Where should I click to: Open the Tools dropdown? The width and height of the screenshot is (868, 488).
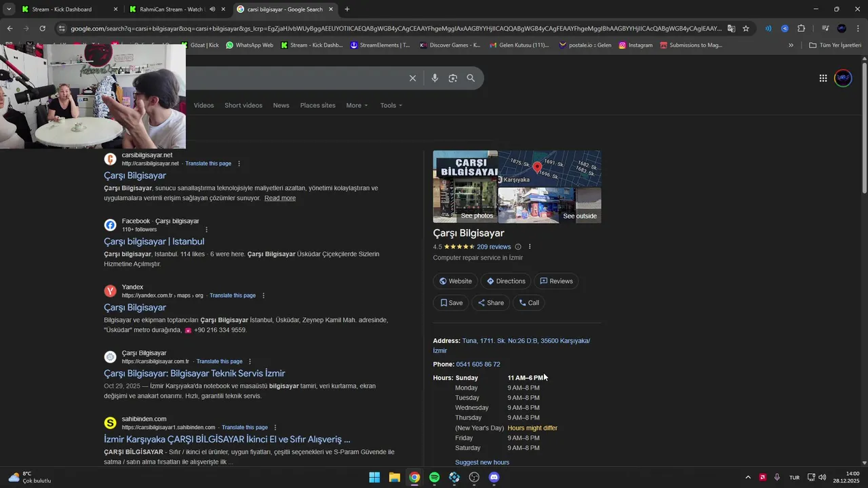click(x=391, y=105)
